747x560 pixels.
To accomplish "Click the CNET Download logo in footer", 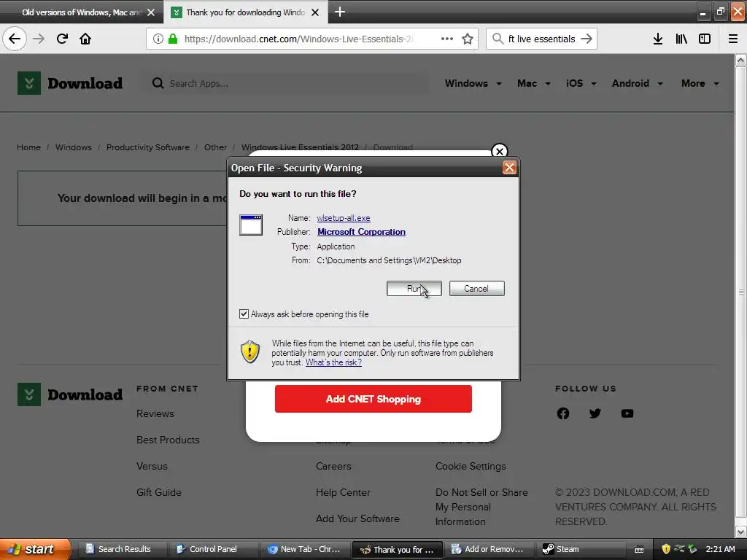I will coord(70,394).
